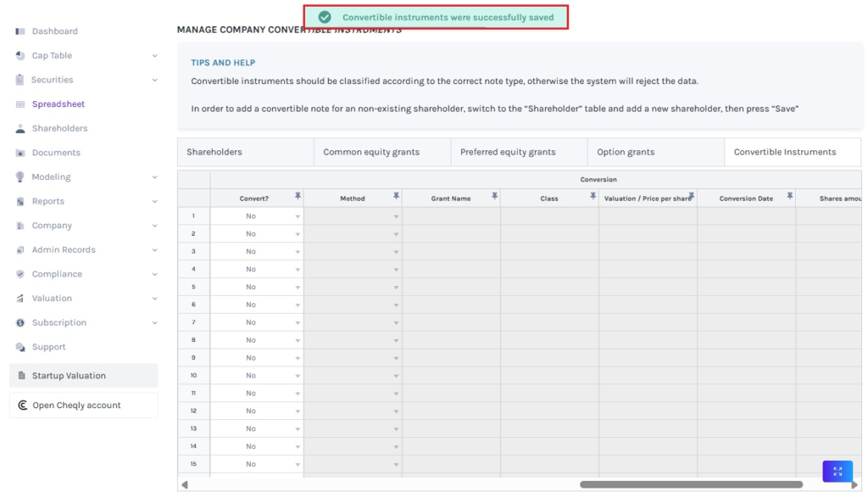Expand the Valuation menu chevron
The height and width of the screenshot is (498, 868).
[x=154, y=299]
